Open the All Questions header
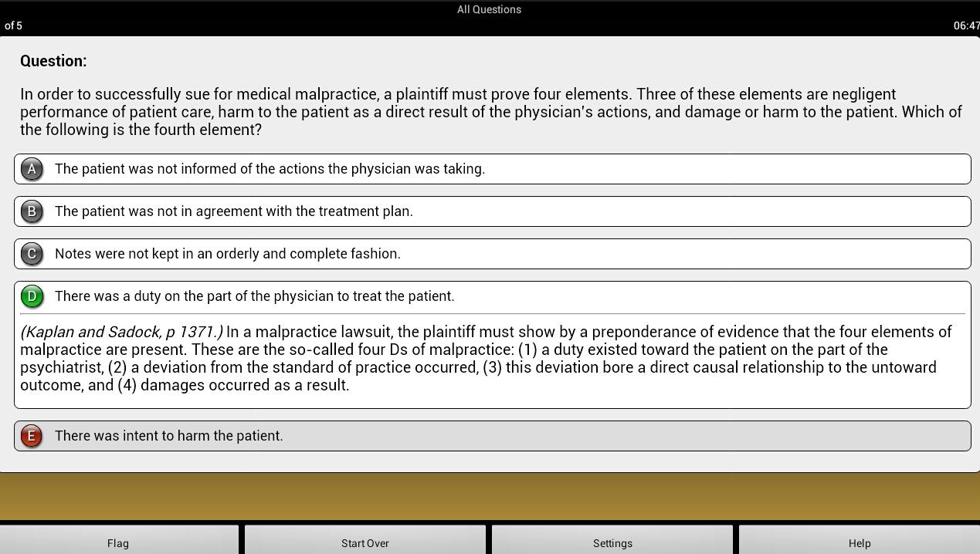The height and width of the screenshot is (554, 980). pyautogui.click(x=489, y=9)
